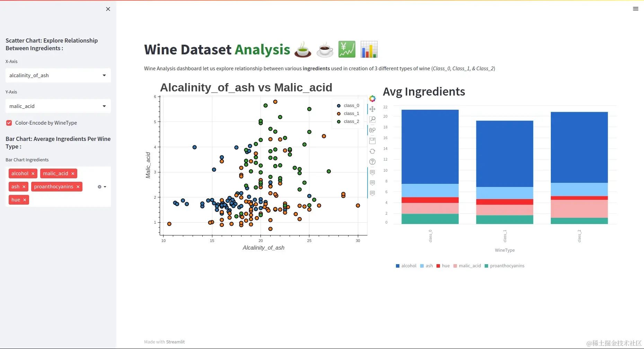
Task: Open the Bokeh help icon
Action: [x=372, y=162]
